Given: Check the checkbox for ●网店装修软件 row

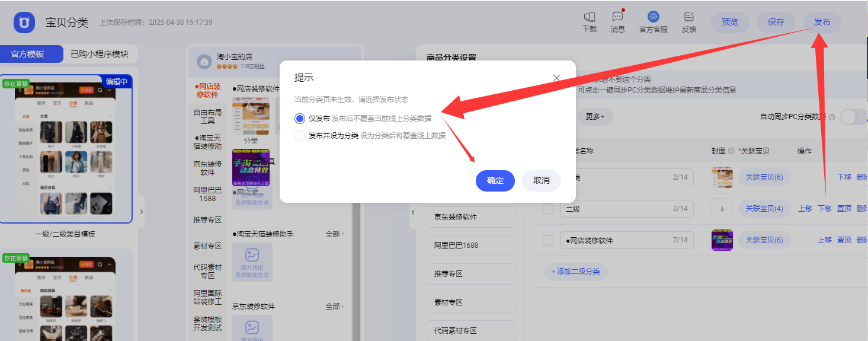Looking at the screenshot, I should point(549,240).
